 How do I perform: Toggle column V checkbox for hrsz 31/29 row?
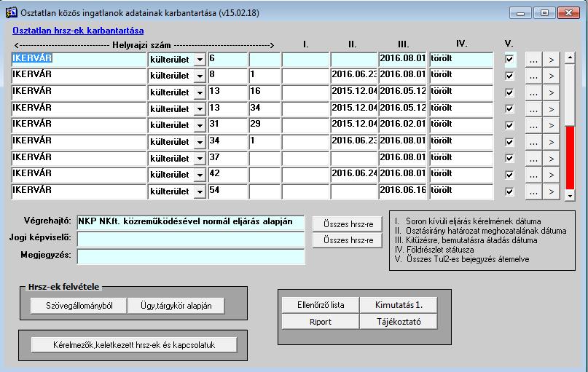pyautogui.click(x=509, y=125)
